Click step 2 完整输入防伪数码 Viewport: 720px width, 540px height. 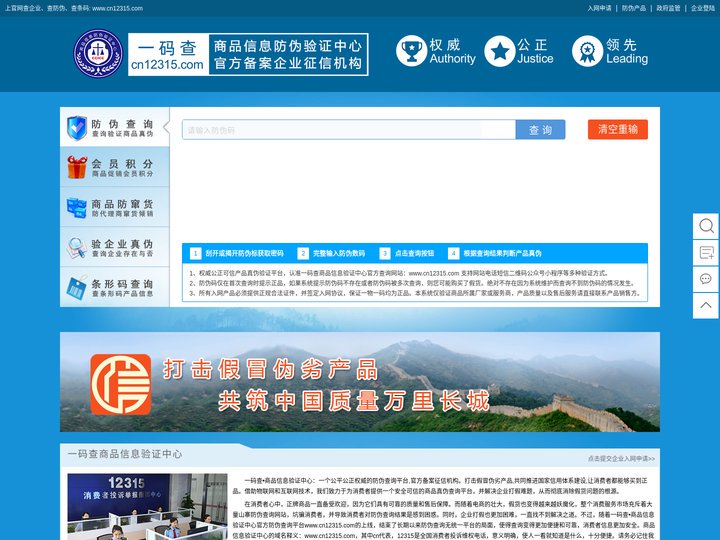(332, 253)
